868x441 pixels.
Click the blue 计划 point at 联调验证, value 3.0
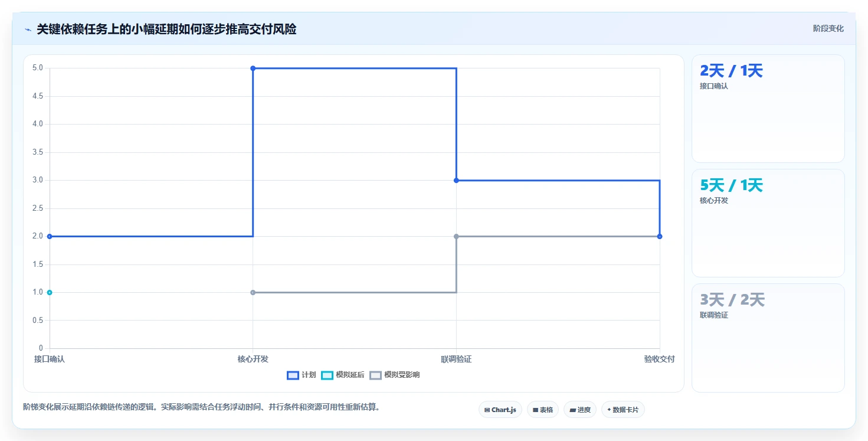point(456,180)
